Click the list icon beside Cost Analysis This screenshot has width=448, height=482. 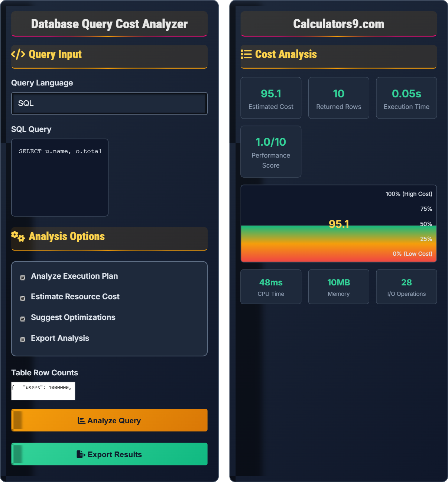[x=246, y=54]
